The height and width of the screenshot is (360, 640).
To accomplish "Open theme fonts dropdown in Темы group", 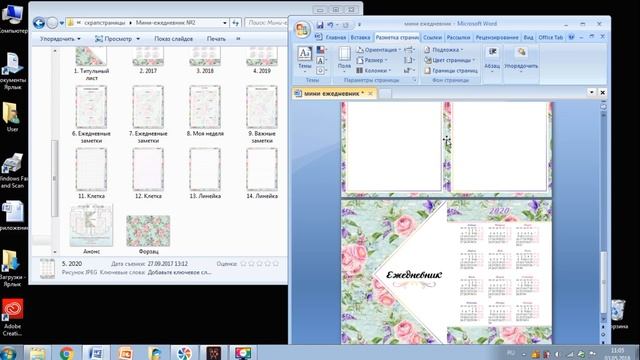I will pyautogui.click(x=321, y=60).
